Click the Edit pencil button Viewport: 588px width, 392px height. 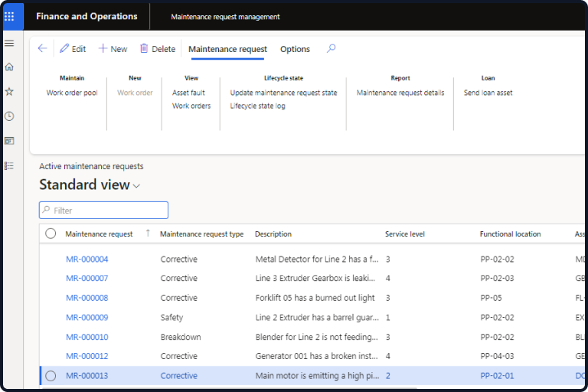tap(73, 49)
